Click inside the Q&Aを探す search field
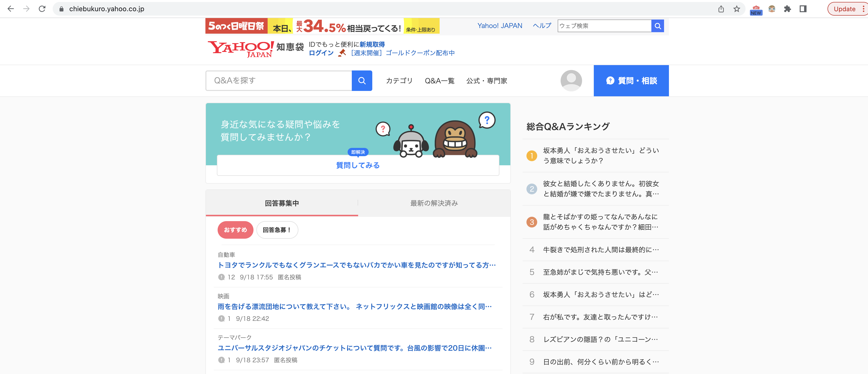Screen dimensions: 868x374 point(280,80)
